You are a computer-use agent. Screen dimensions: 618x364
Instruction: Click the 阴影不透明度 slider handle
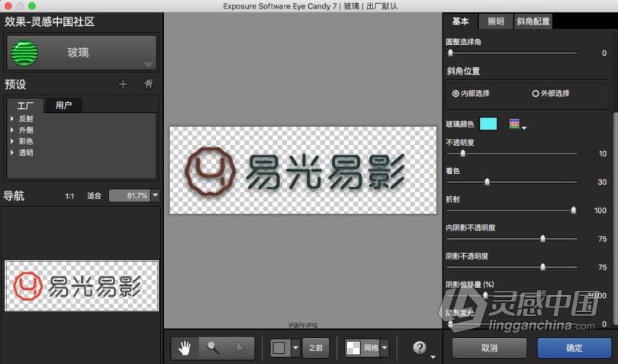point(542,267)
